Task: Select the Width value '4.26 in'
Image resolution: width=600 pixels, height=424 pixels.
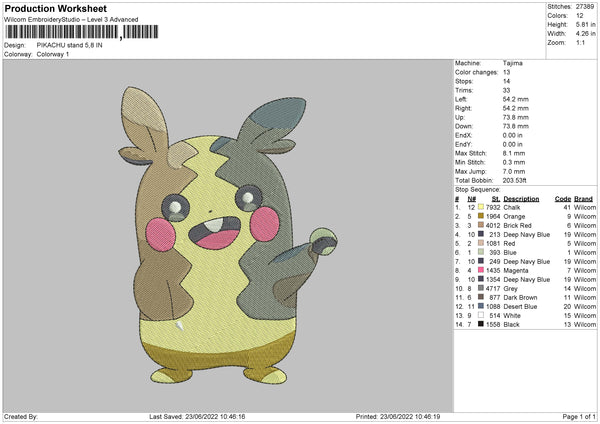Action: (585, 34)
